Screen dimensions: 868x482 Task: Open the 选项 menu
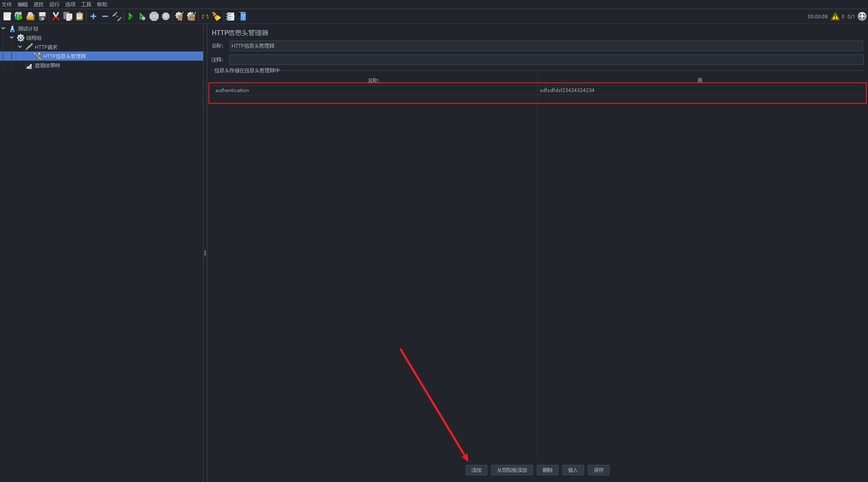70,4
